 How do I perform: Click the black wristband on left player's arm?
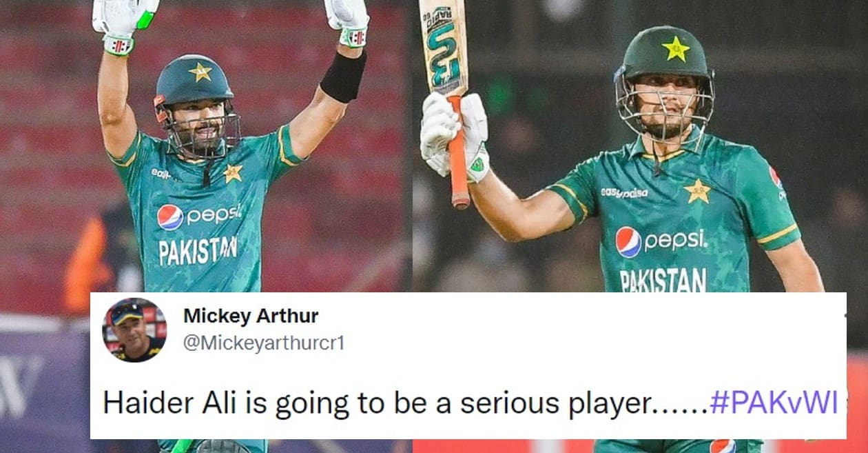pyautogui.click(x=343, y=76)
